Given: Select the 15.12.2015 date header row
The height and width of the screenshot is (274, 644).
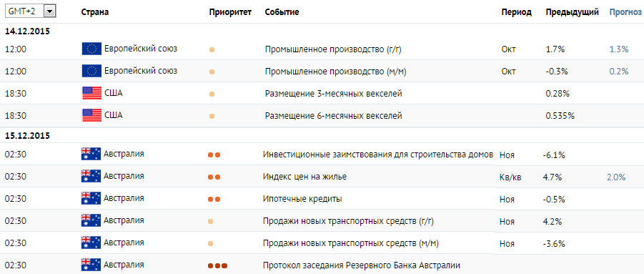Looking at the screenshot, I should [322, 136].
